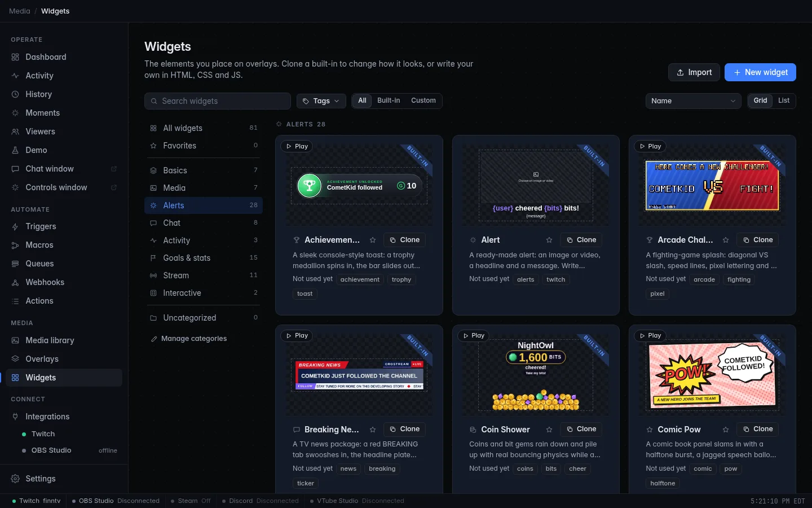Open Chat window pop-out icon
Viewport: 812px width, 508px height.
coord(114,169)
